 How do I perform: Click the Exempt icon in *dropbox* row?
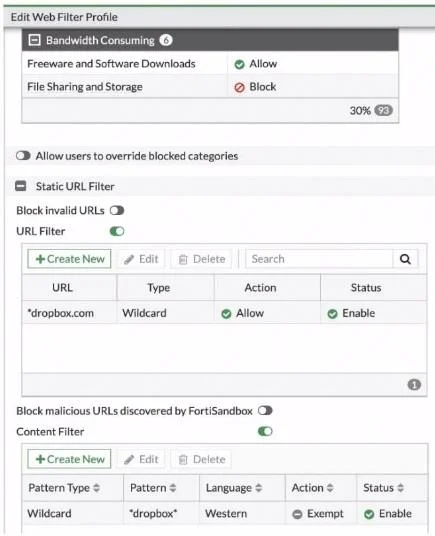(297, 514)
